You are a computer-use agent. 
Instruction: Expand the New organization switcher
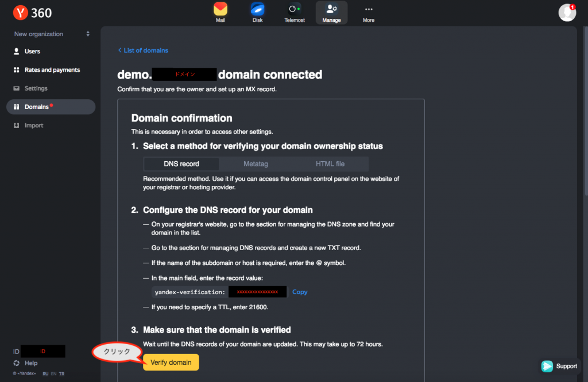click(52, 34)
